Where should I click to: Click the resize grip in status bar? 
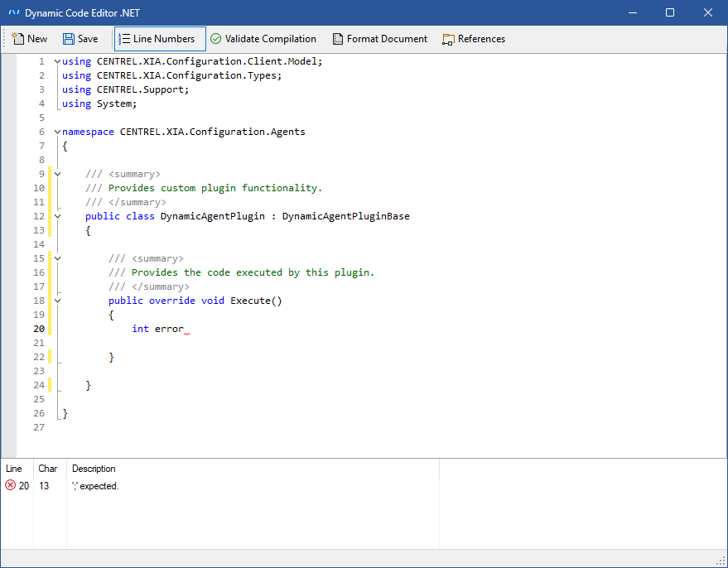pos(720,561)
